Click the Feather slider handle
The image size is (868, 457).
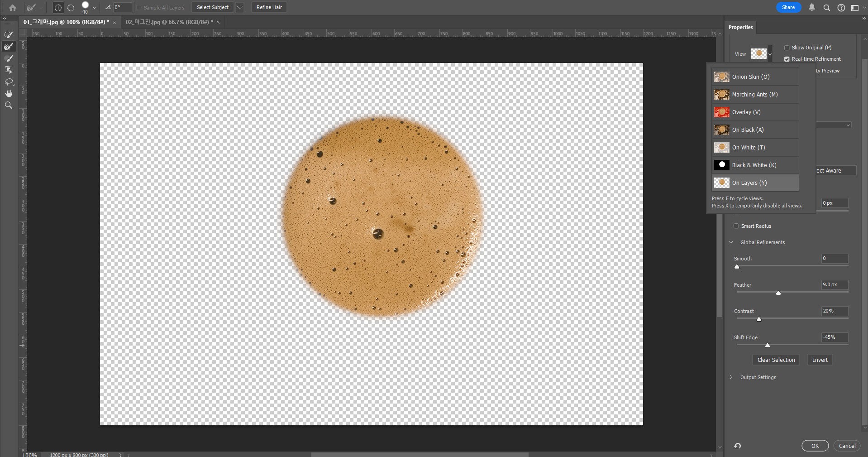pos(778,293)
